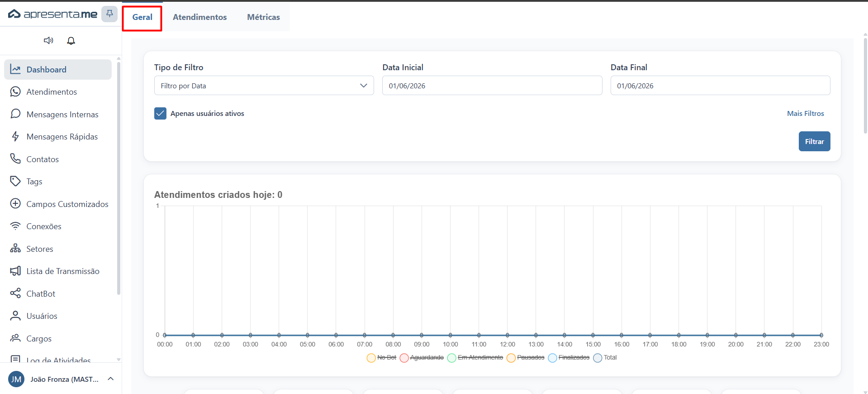Open Campos Customizados section
Image resolution: width=868 pixels, height=394 pixels.
[x=58, y=204]
